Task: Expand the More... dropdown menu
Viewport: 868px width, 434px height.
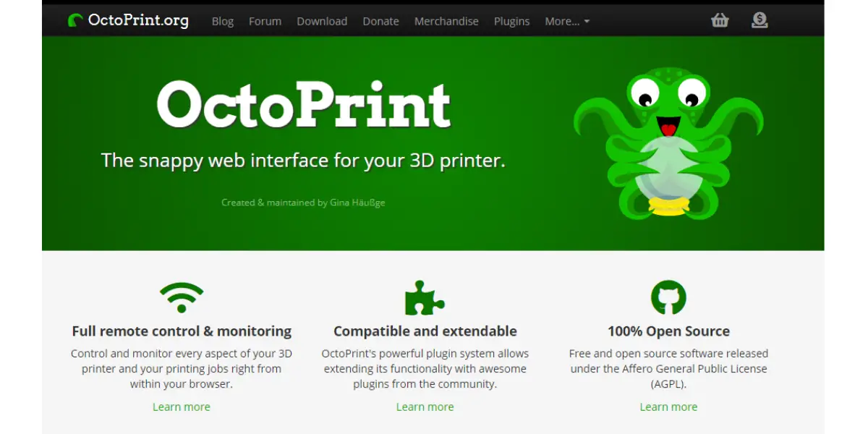Action: click(x=567, y=21)
